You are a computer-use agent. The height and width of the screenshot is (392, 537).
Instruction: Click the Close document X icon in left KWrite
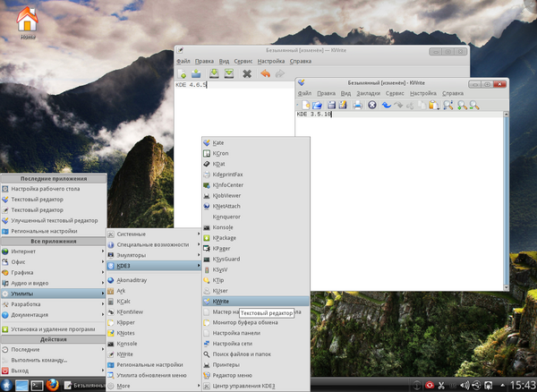click(247, 73)
